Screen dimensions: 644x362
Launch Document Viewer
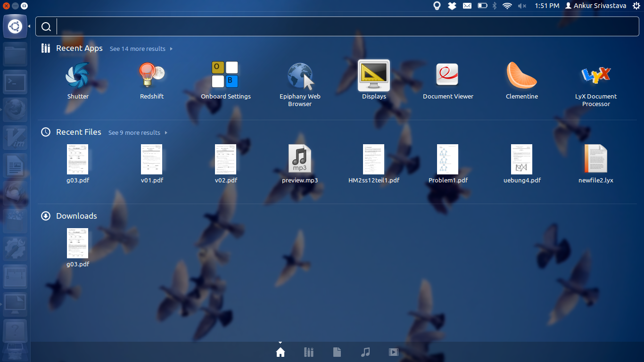(x=448, y=75)
